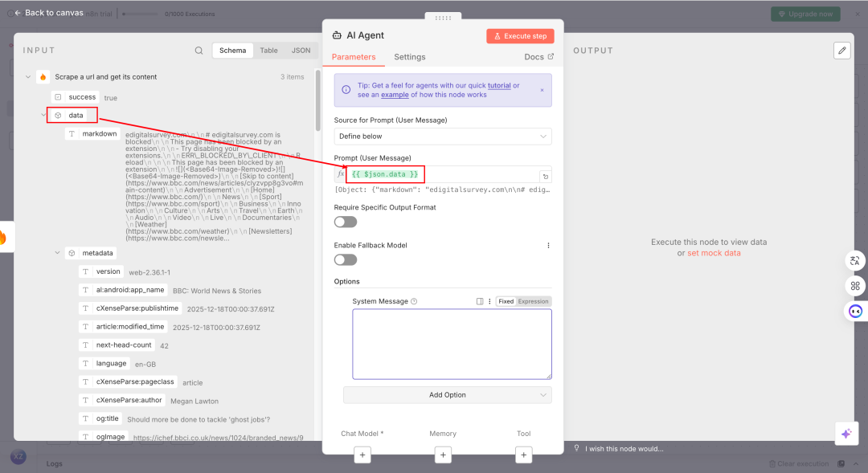Click System Message help icon

coord(414,301)
